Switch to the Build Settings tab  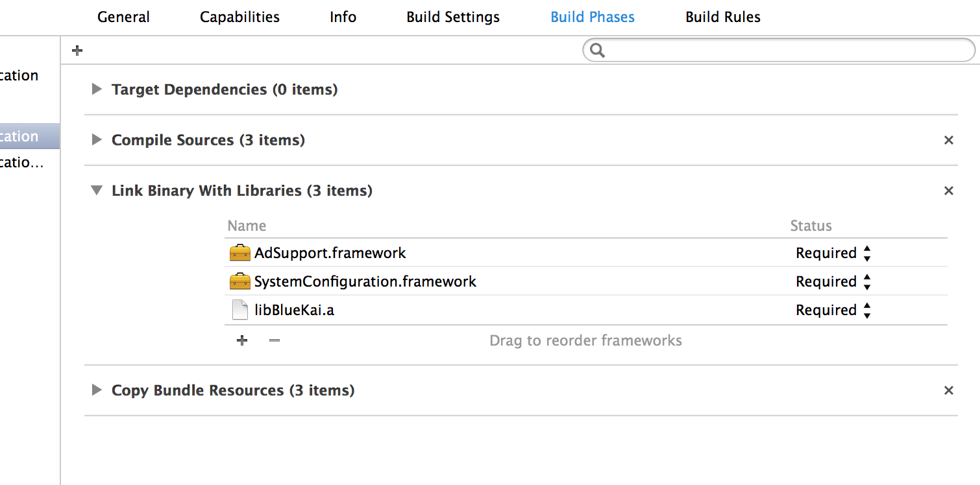pyautogui.click(x=453, y=17)
